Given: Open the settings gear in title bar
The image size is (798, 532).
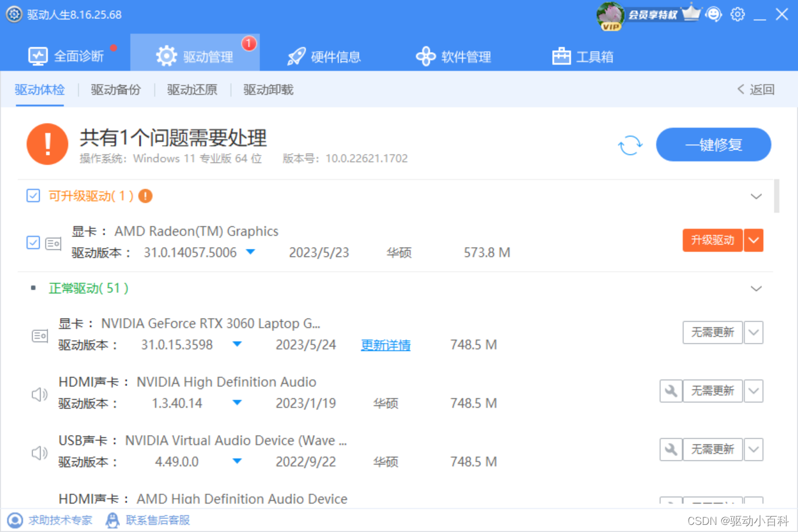Looking at the screenshot, I should click(738, 14).
